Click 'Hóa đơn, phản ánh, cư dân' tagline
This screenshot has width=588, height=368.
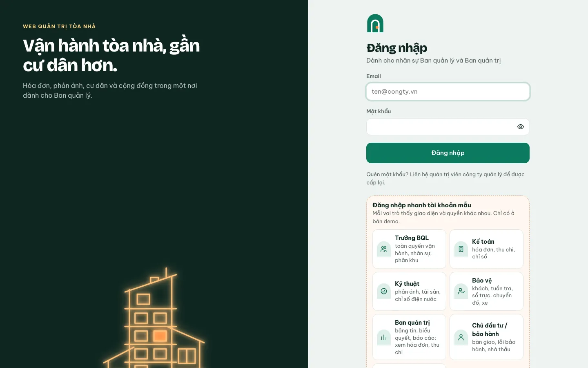pos(110,90)
